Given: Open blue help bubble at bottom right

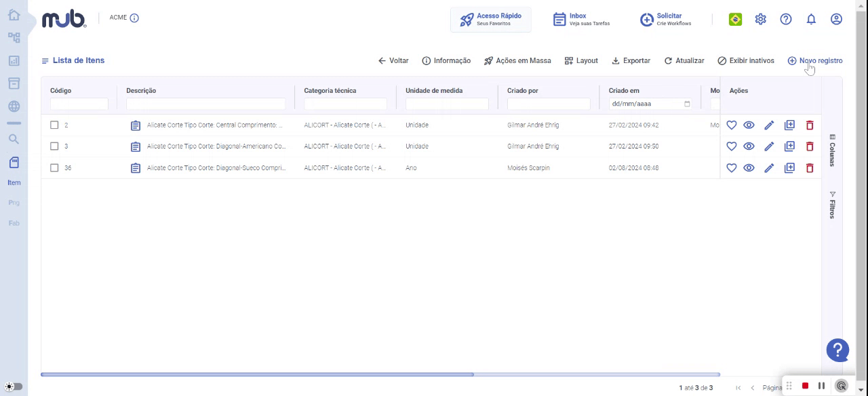Looking at the screenshot, I should pyautogui.click(x=838, y=350).
